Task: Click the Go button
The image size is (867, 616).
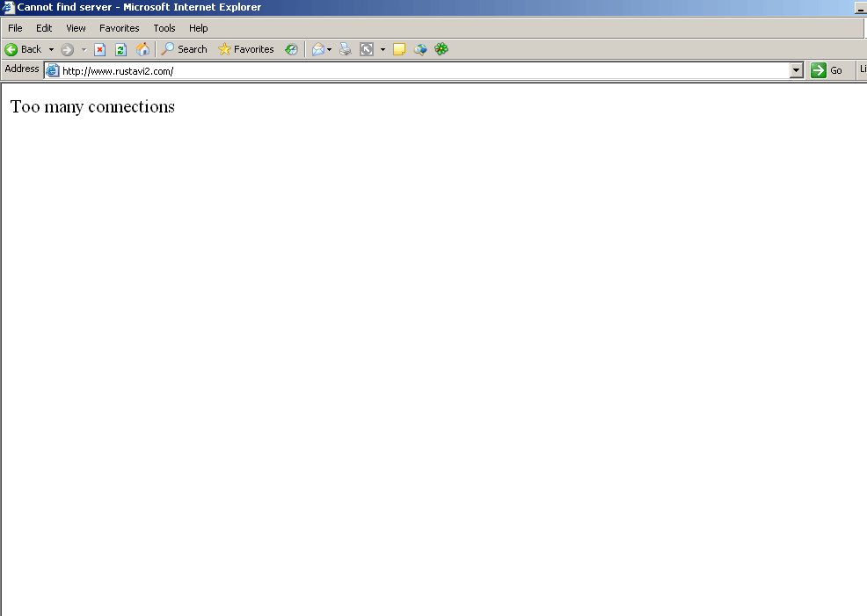Action: click(x=827, y=70)
